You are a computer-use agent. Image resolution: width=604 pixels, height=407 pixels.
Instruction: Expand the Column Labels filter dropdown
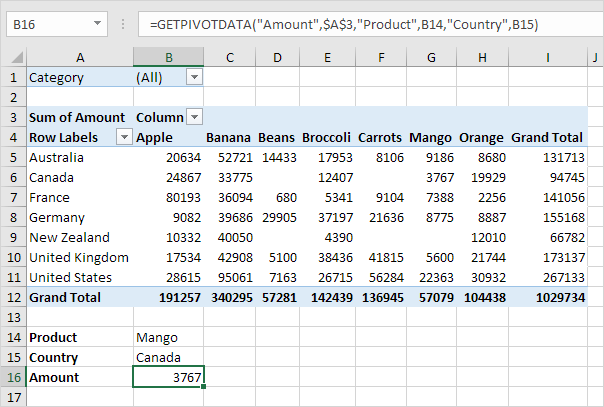[194, 117]
